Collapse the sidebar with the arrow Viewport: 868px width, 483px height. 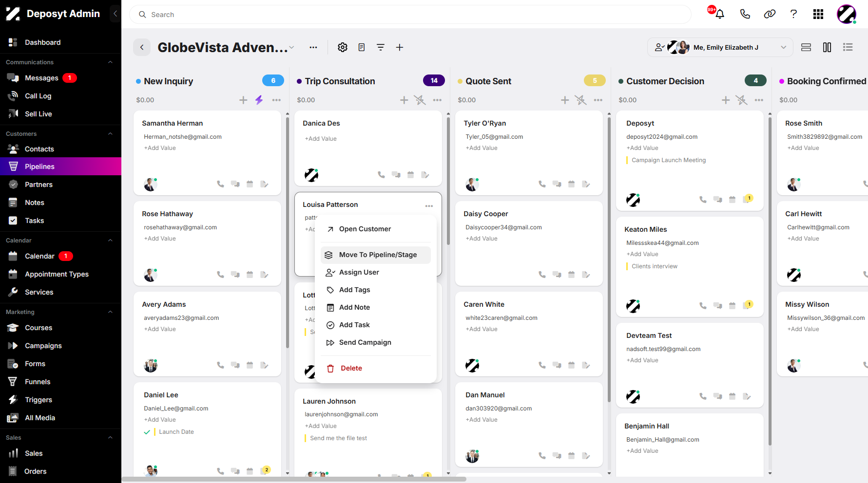point(115,14)
